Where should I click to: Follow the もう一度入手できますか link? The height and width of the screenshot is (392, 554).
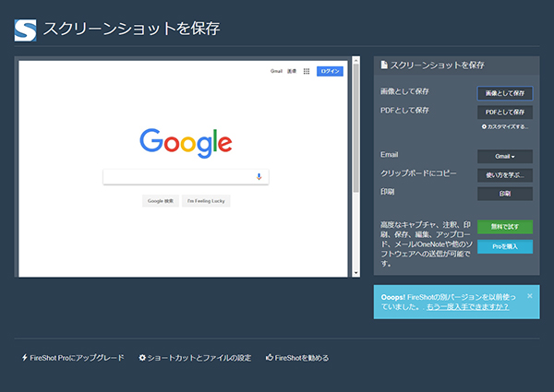(467, 306)
